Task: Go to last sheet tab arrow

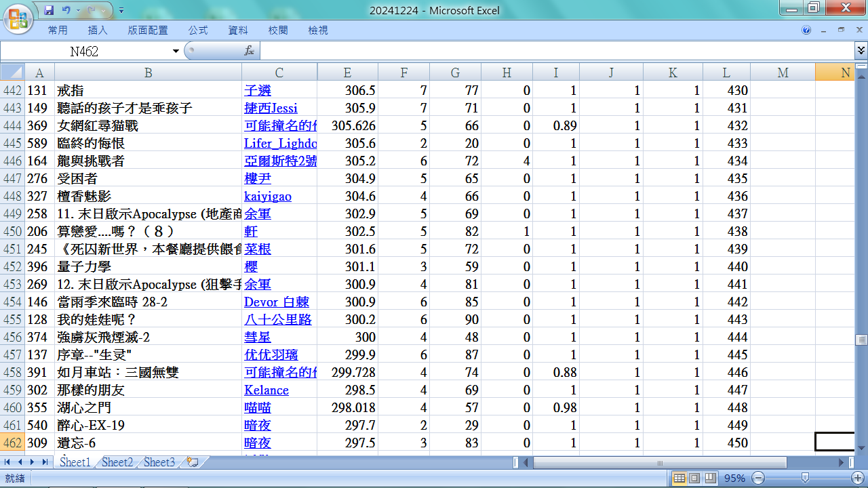Action: (x=45, y=462)
